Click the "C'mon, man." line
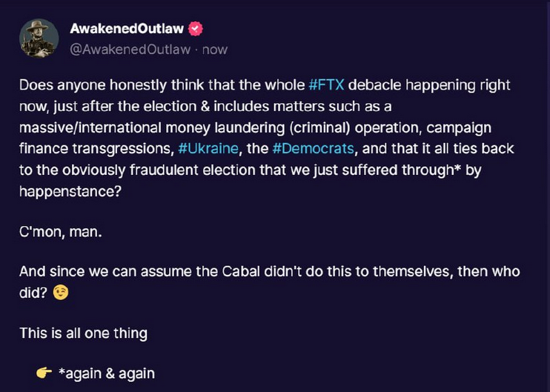The height and width of the screenshot is (392, 550). [x=61, y=232]
